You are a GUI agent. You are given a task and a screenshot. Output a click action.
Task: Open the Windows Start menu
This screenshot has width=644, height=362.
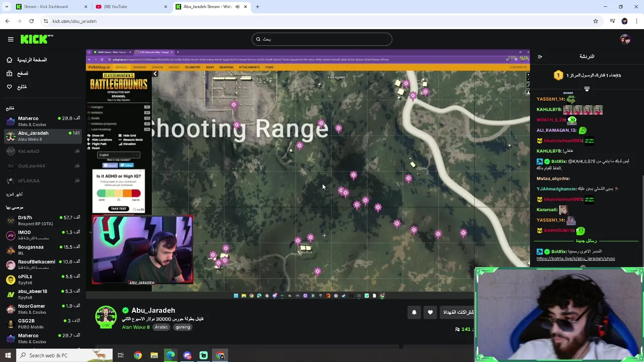tap(8, 355)
